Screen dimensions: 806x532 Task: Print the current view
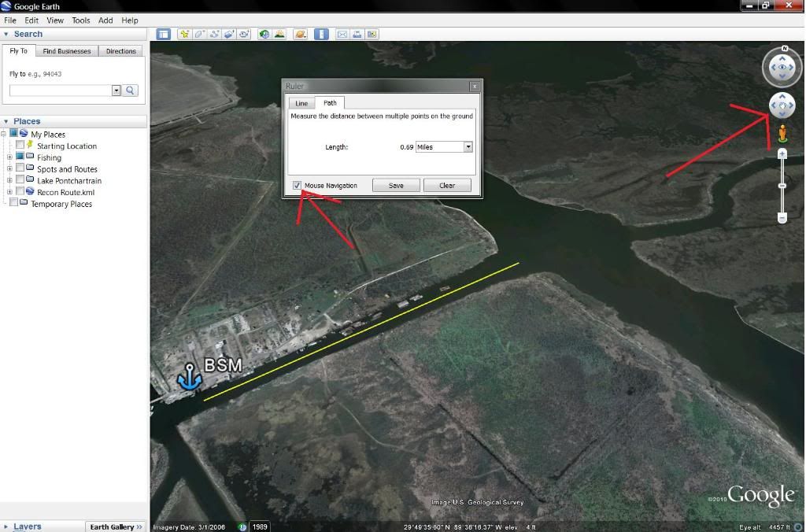357,35
